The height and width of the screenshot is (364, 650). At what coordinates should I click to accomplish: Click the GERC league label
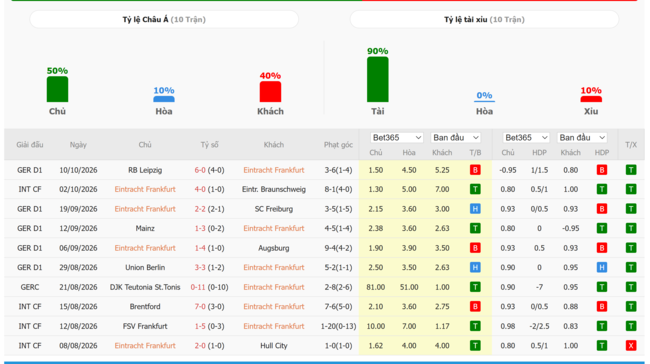click(x=29, y=287)
